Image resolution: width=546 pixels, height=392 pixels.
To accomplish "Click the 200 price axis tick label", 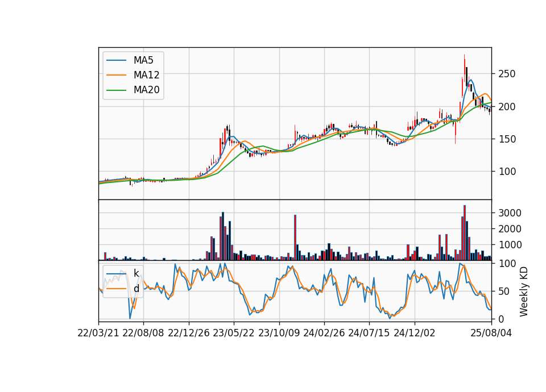I will 507,107.
